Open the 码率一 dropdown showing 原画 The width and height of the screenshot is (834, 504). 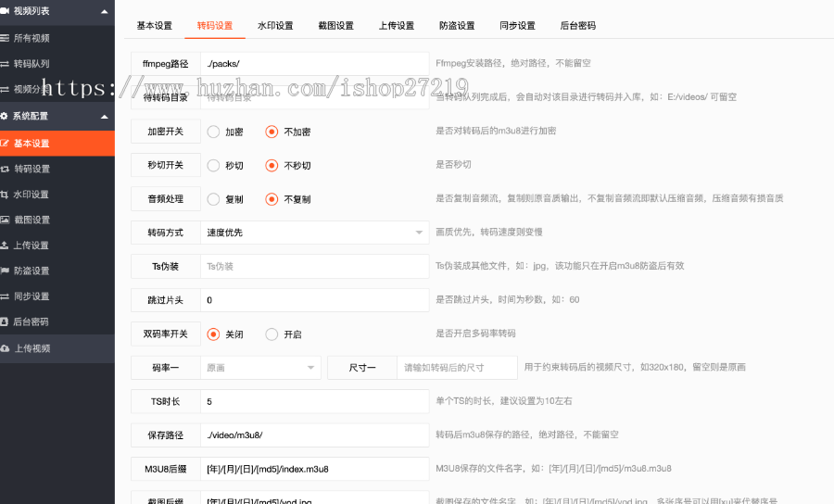(260, 368)
